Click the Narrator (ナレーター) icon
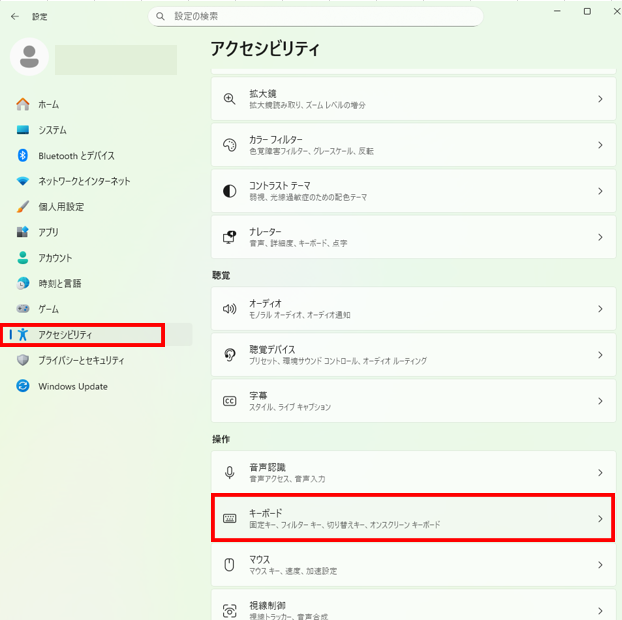Viewport: 622px width, 620px height. click(229, 237)
